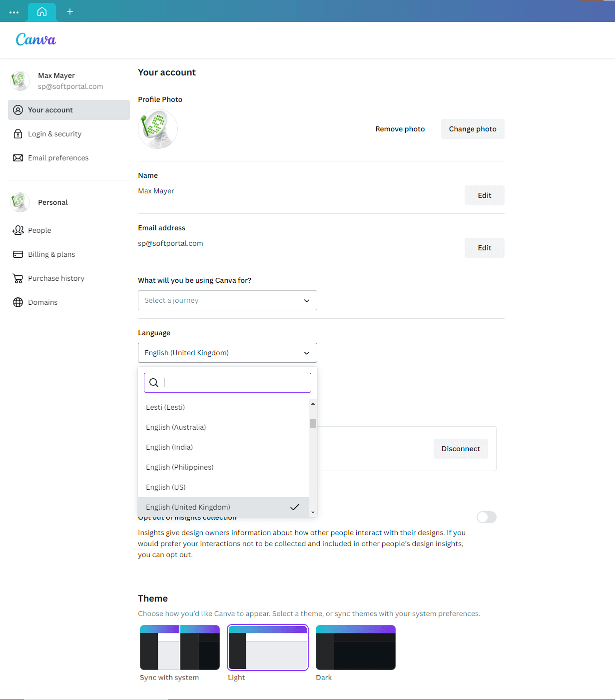Viewport: 615px width, 700px height.
Task: Click the Purchase history cart icon
Action: [18, 278]
